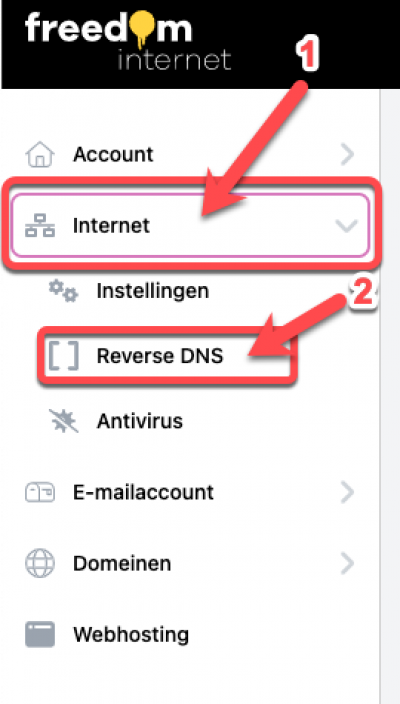Expand the Domeinen section chevron
The image size is (400, 704).
[x=347, y=563]
